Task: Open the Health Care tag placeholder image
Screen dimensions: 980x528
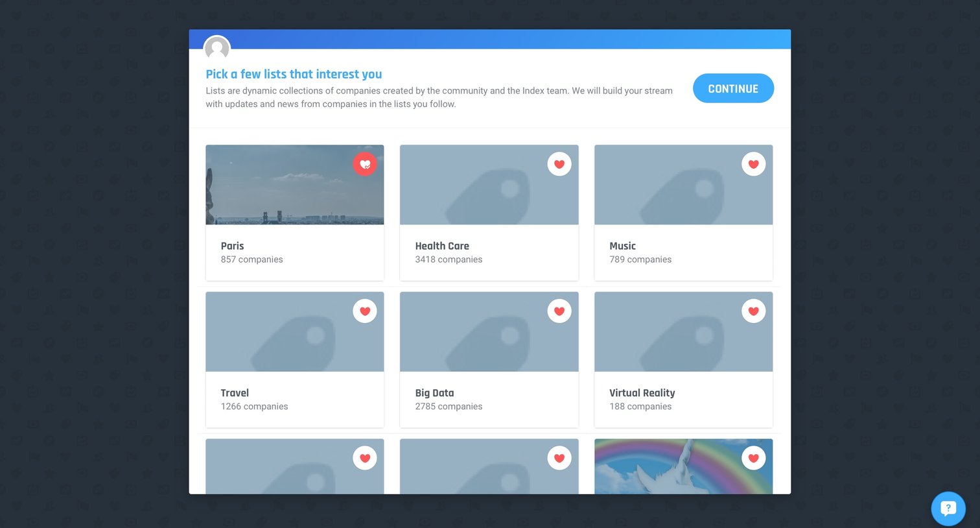Action: [489, 185]
